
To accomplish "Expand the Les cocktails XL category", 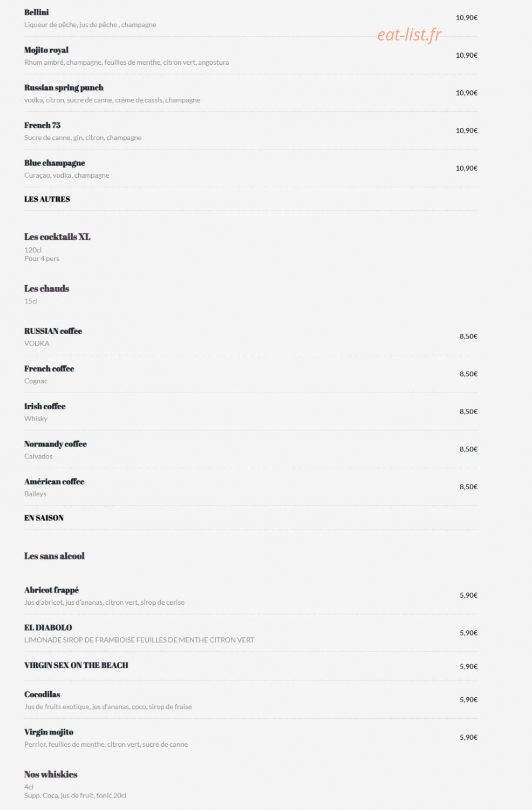I will click(57, 237).
